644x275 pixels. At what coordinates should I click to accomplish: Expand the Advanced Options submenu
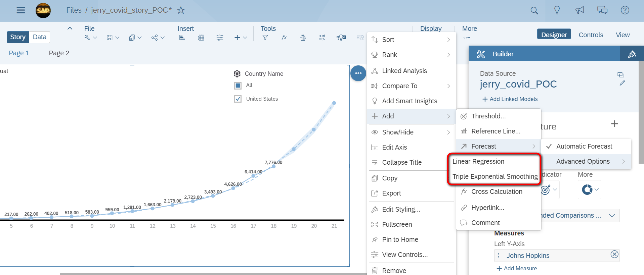coord(587,161)
